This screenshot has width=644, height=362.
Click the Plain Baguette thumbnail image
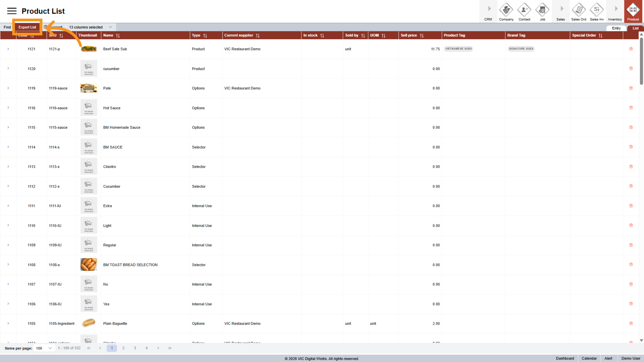tap(89, 323)
